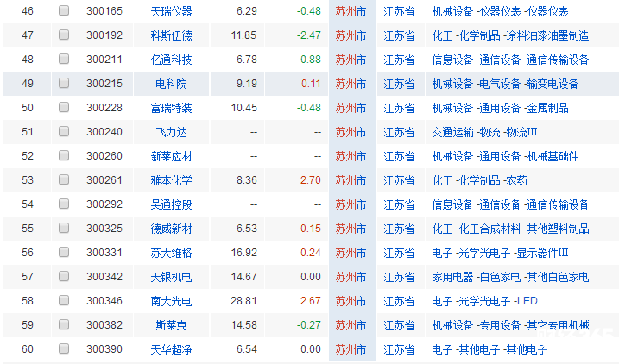Open stock link 天银机电
The height and width of the screenshot is (364, 619).
point(171,277)
